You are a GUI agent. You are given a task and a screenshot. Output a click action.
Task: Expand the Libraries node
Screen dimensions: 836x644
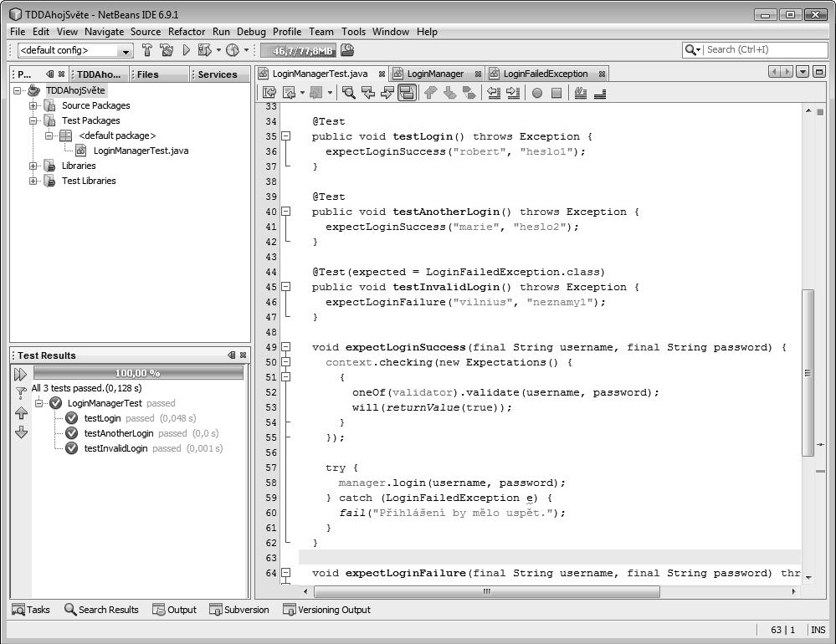[x=33, y=166]
